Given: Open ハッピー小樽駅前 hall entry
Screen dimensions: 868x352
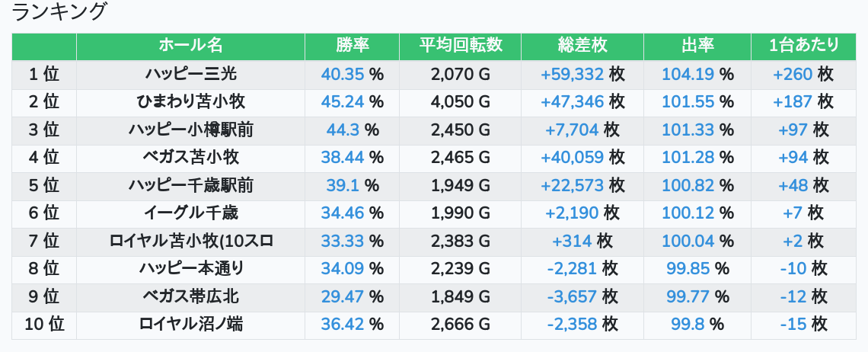Looking at the screenshot, I should tap(190, 130).
